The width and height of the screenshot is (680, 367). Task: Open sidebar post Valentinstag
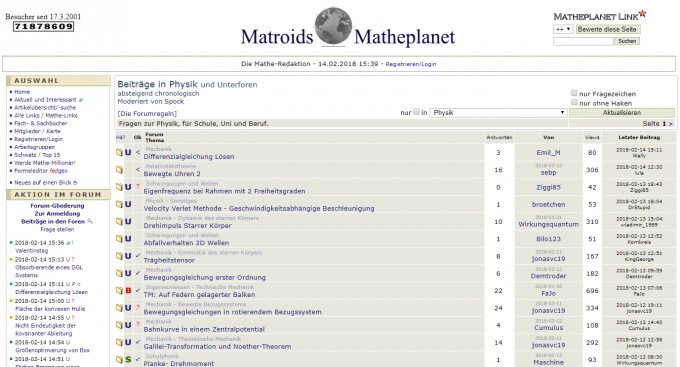point(32,251)
